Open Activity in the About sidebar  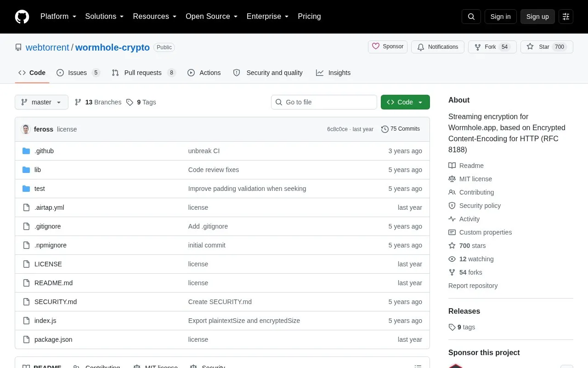pos(464,219)
